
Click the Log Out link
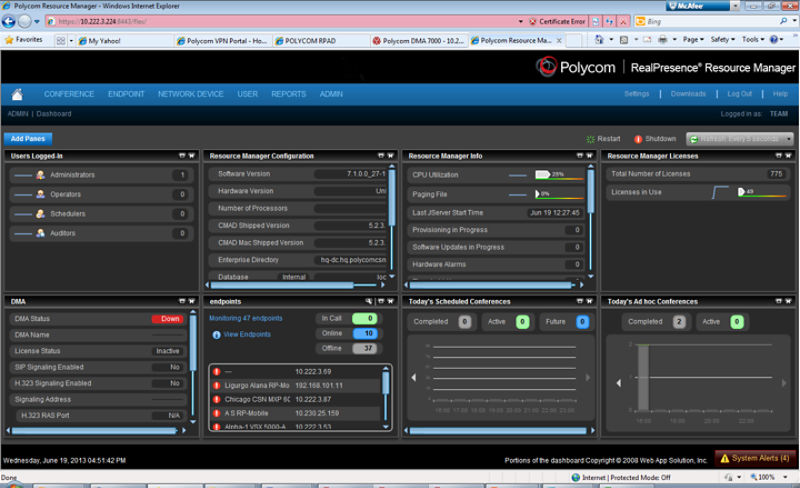[x=740, y=94]
